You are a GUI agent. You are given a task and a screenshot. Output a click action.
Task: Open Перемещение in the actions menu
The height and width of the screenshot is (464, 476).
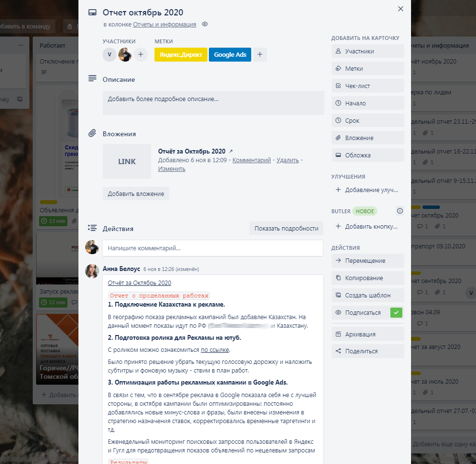(368, 260)
